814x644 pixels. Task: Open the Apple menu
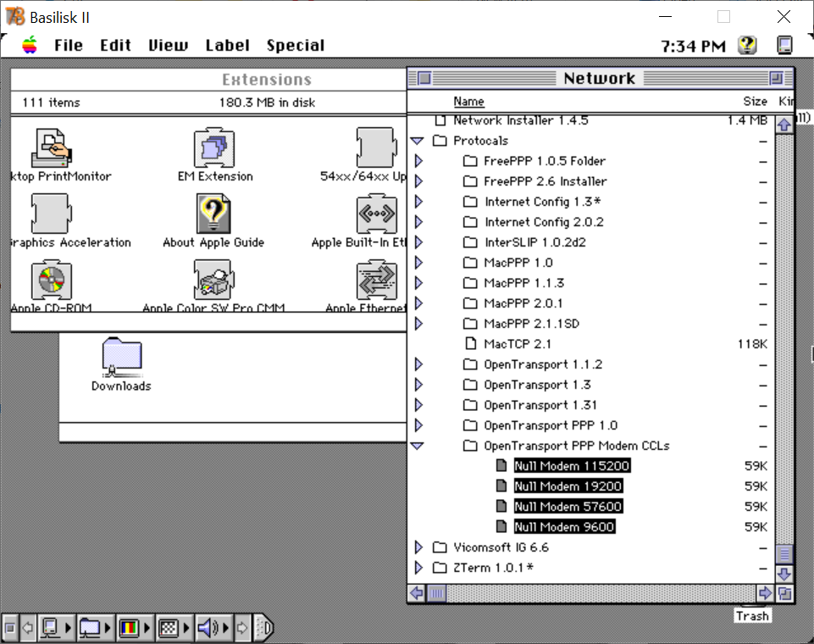point(30,45)
